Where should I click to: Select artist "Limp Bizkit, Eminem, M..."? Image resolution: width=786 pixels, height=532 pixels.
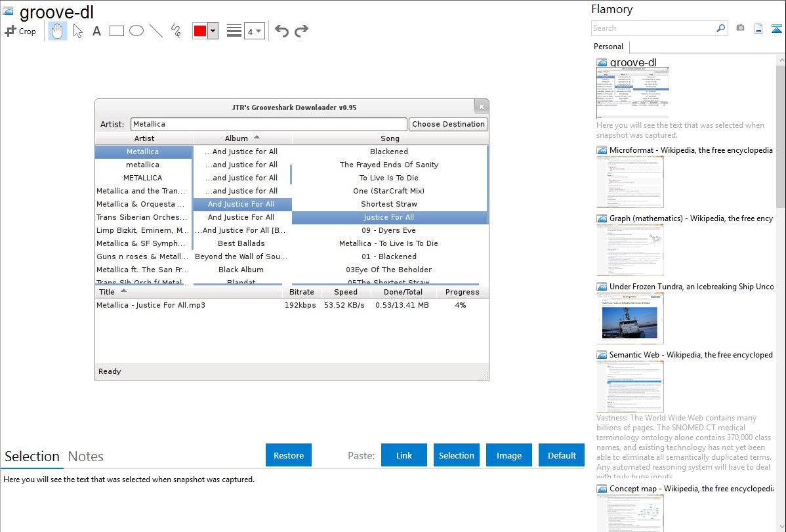coord(142,230)
